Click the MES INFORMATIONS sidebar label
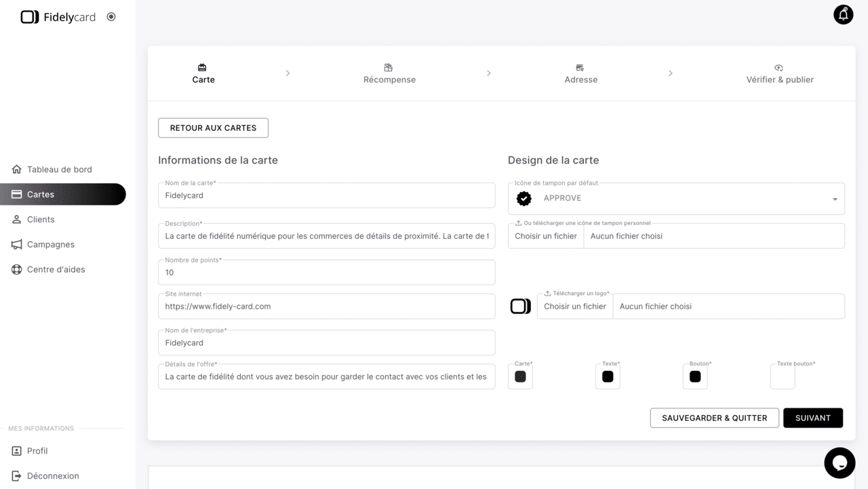This screenshot has height=489, width=868. coord(41,429)
